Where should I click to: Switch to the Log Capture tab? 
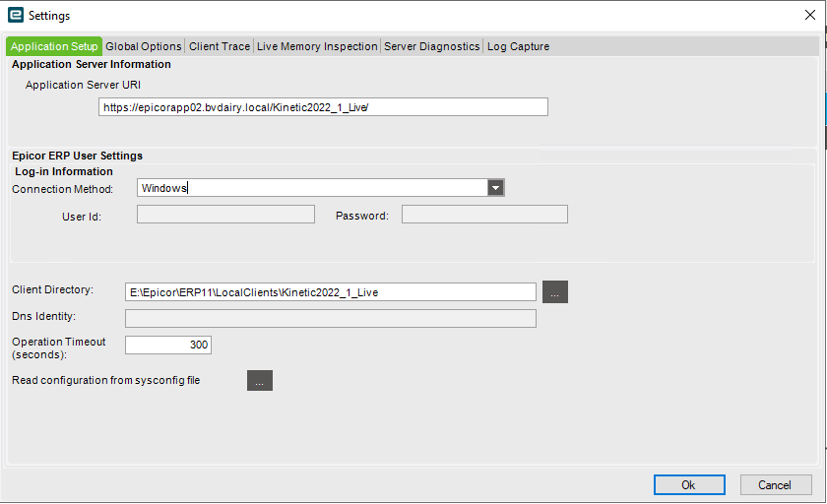518,46
